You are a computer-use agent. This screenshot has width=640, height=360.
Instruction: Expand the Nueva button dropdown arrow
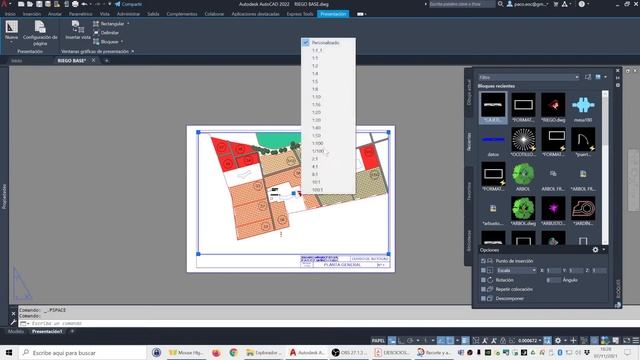click(x=11, y=42)
